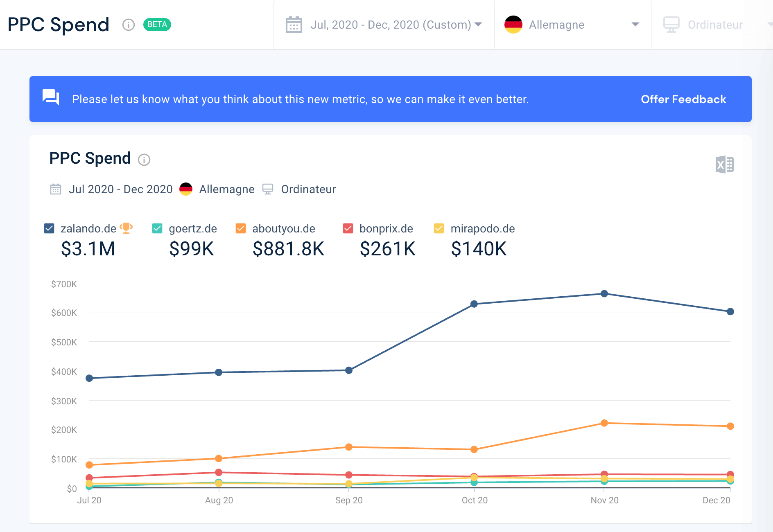Hide the bonprix.de series via checkbox
This screenshot has height=532, width=773.
point(348,228)
